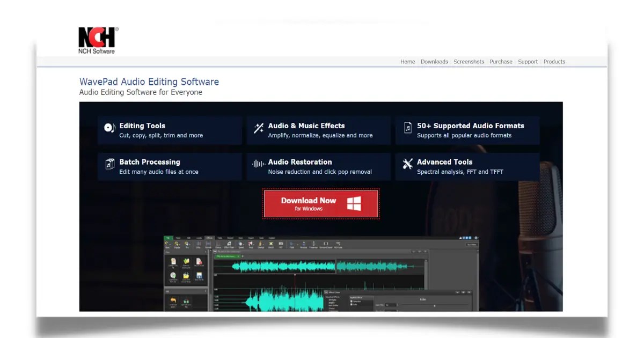Click the Echo amount slider in the effect dialog
This screenshot has height=338, width=644.
[x=434, y=306]
